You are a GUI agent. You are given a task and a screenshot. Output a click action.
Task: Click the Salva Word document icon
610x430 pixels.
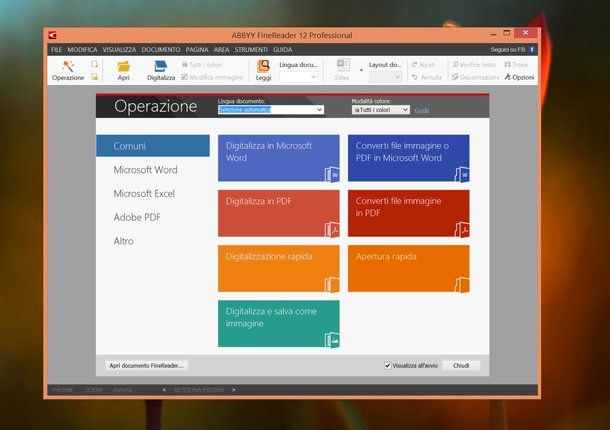tap(342, 65)
